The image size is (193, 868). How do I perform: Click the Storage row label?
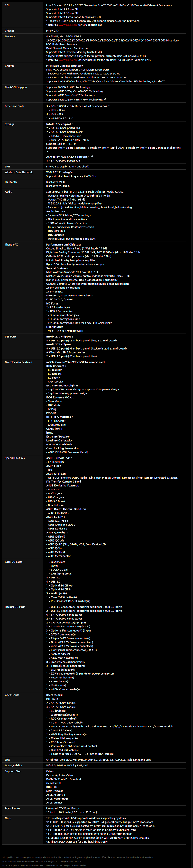point(10,124)
